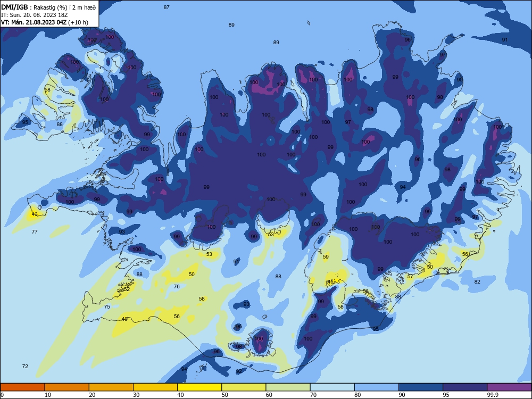Click the dark orange 0–10 legend swatch
532x399 pixels.
tap(22, 387)
